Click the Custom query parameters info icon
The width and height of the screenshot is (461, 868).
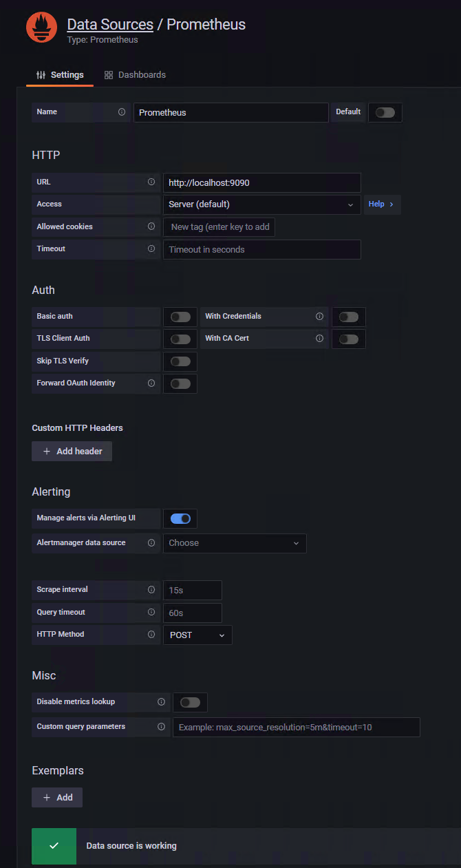pyautogui.click(x=161, y=726)
